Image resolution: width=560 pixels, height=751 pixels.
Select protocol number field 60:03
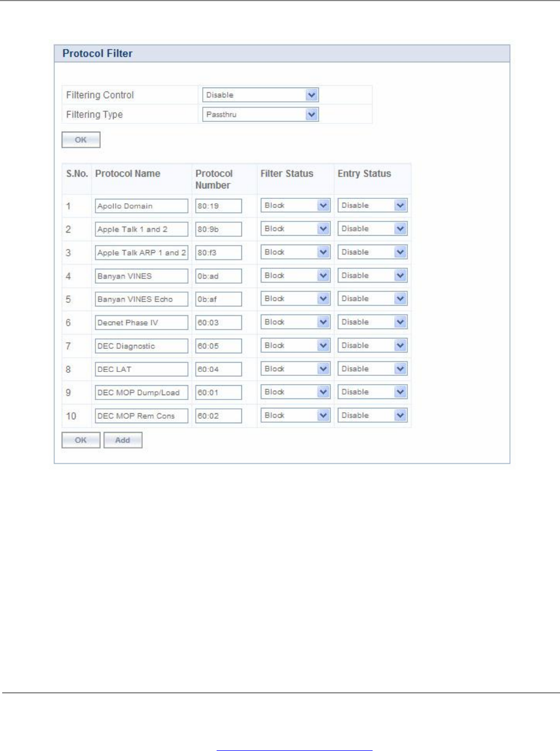click(x=218, y=323)
